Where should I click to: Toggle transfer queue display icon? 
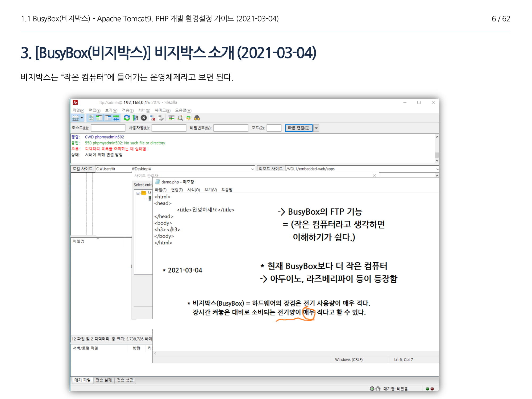[x=116, y=118]
